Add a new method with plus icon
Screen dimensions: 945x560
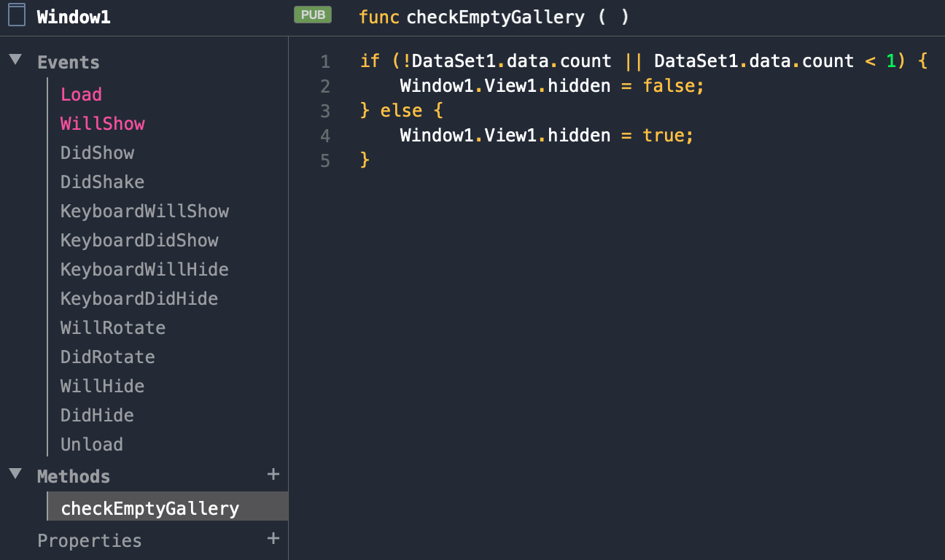[273, 475]
